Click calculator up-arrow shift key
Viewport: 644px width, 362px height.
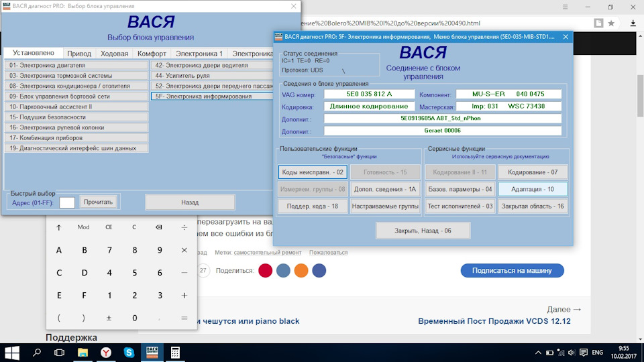click(x=59, y=227)
